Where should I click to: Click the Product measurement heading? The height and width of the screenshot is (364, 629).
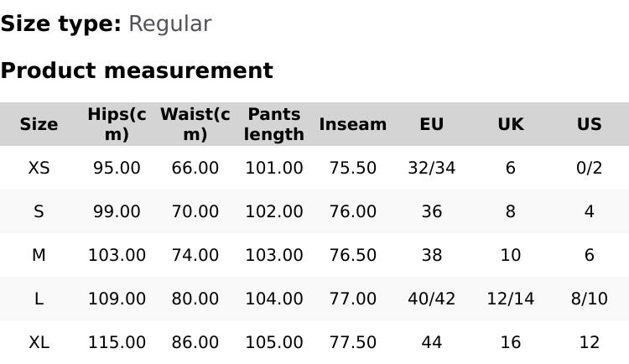click(x=137, y=71)
